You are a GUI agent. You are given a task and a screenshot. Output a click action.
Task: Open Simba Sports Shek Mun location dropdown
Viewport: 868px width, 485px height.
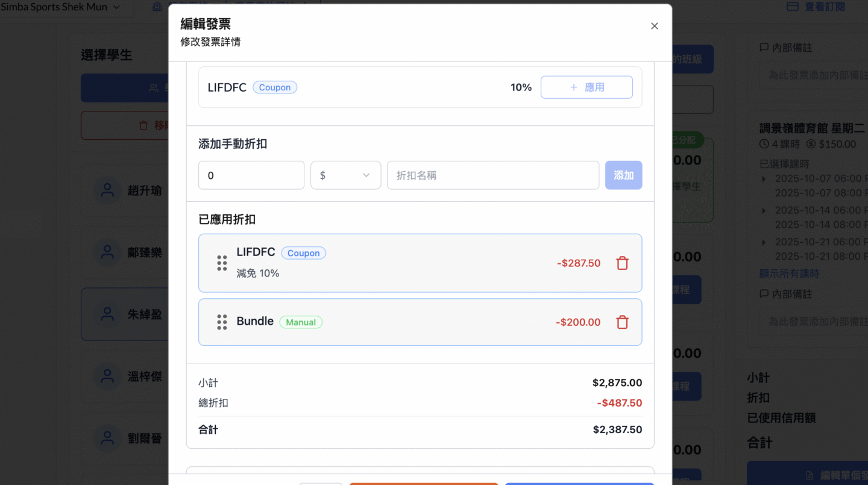click(60, 7)
